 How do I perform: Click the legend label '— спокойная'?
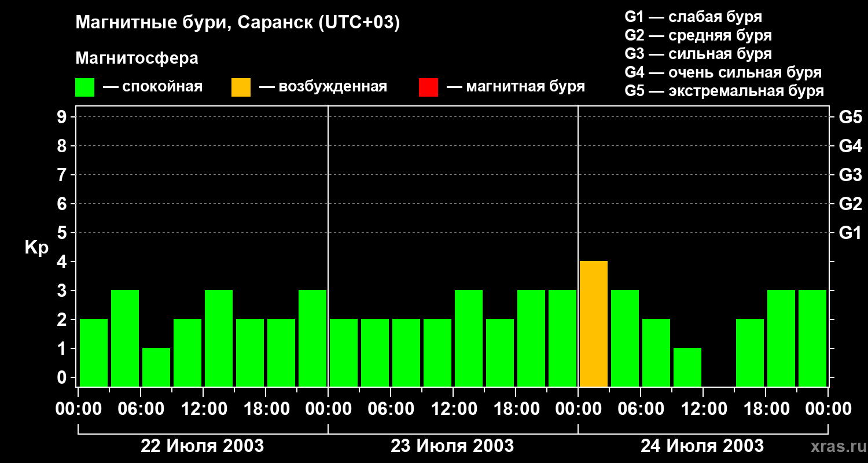click(x=153, y=87)
